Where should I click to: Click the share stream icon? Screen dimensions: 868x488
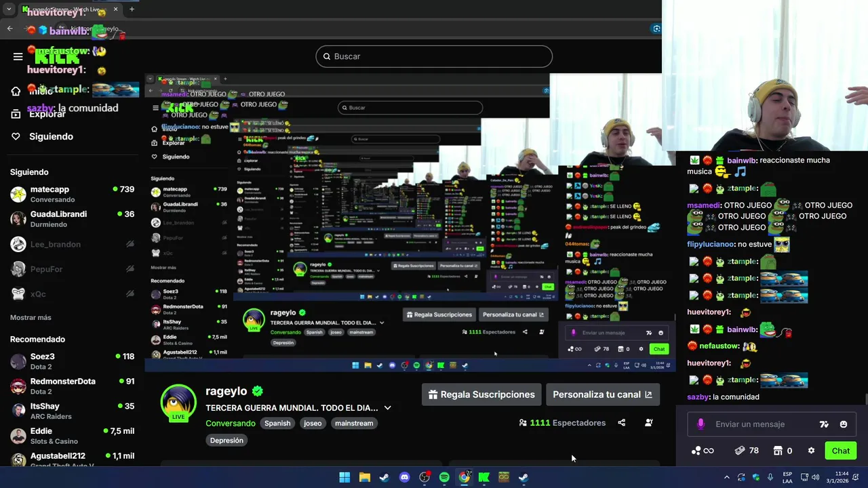621,423
